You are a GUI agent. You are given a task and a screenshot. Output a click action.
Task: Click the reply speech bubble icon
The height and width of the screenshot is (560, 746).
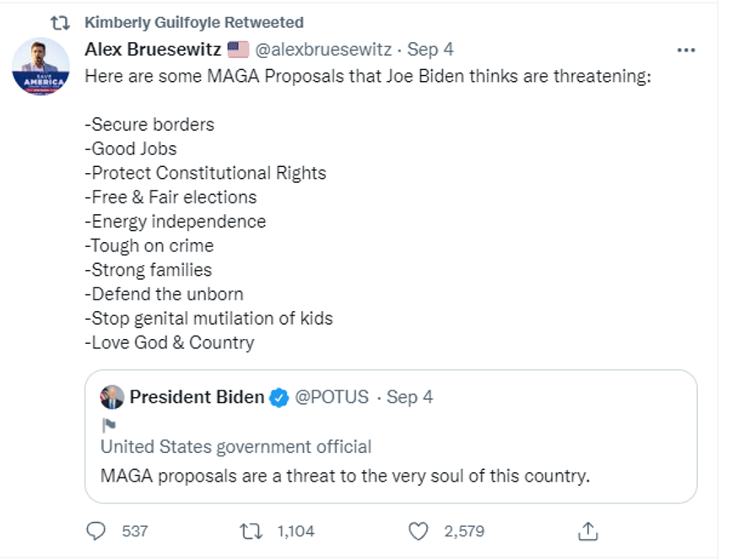click(98, 530)
